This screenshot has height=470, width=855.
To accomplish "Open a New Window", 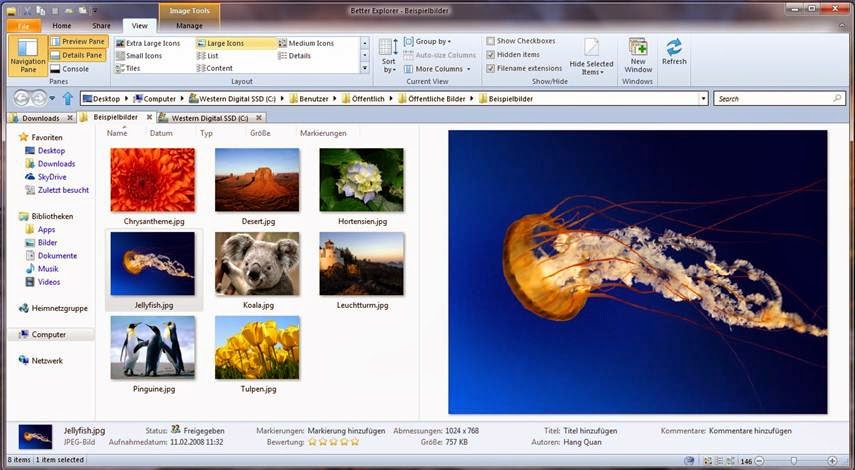I will pos(638,55).
